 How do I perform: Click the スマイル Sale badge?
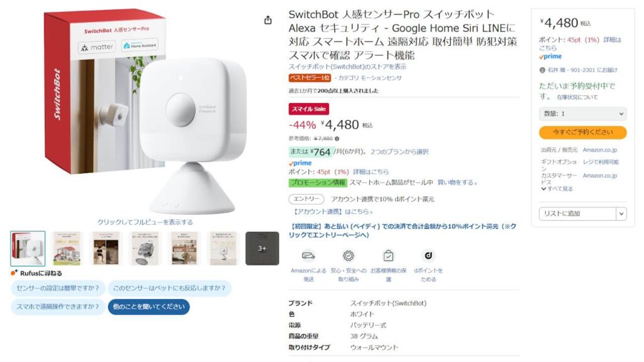tap(309, 109)
